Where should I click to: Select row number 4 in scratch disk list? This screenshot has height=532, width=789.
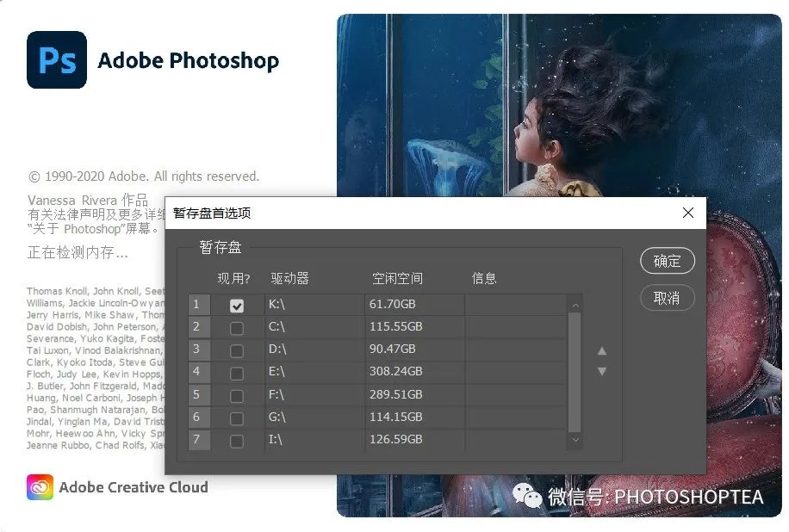pos(199,372)
